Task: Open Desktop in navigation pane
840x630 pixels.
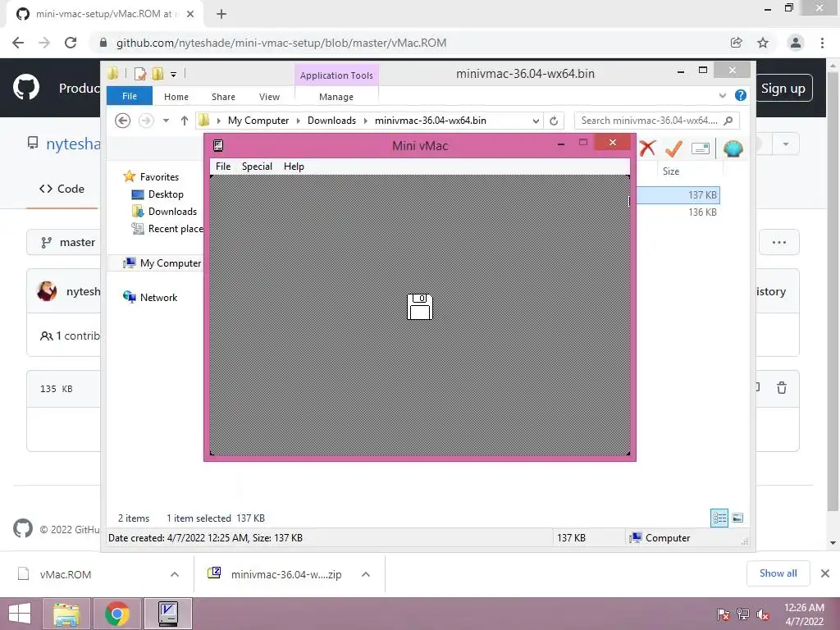Action: 166,194
